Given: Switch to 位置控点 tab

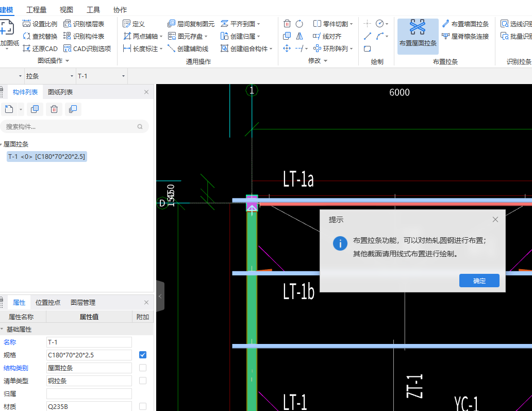Looking at the screenshot, I should pos(48,302).
